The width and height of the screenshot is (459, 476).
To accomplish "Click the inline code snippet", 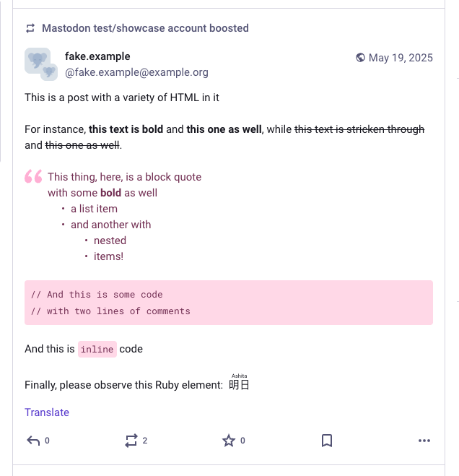I will point(97,349).
